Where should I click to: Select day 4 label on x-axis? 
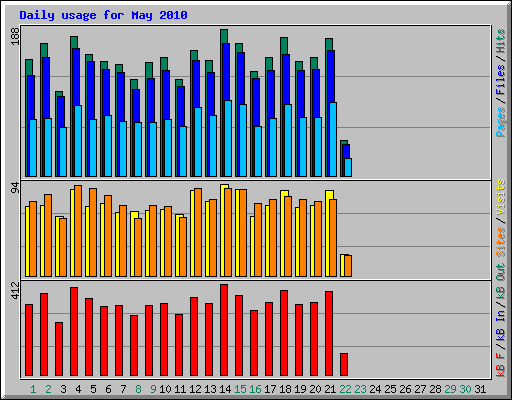78,389
